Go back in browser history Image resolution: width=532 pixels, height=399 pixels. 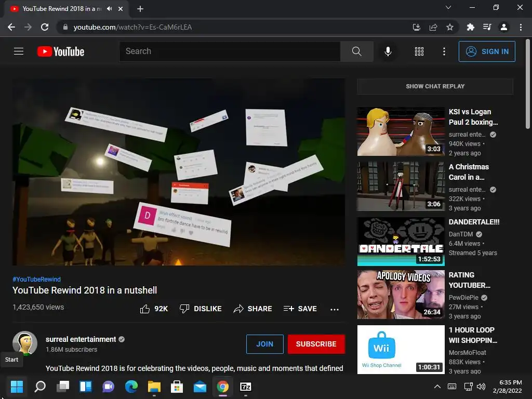pyautogui.click(x=11, y=27)
